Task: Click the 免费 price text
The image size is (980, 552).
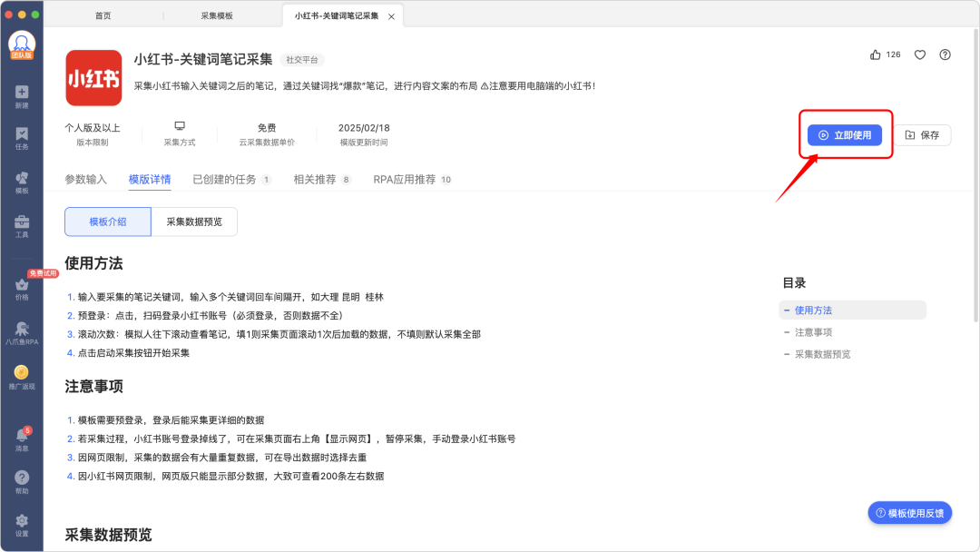Action: [267, 127]
